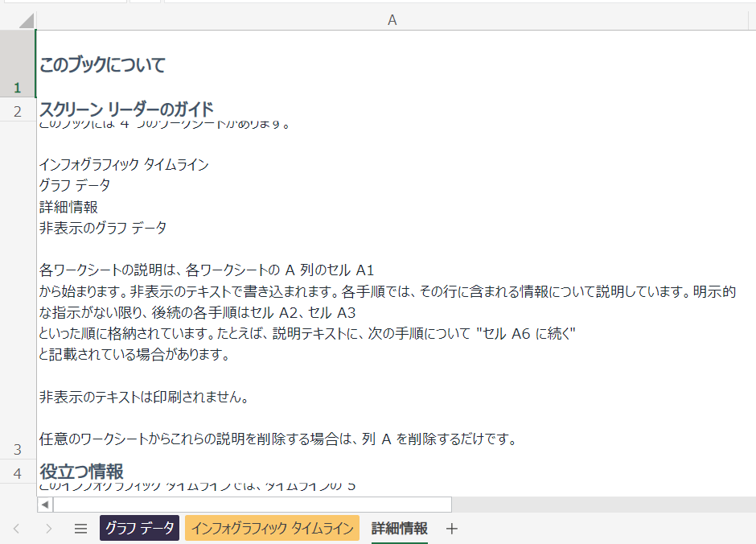
Task: Click the horizontal scrollbar left arrow
Action: click(45, 505)
